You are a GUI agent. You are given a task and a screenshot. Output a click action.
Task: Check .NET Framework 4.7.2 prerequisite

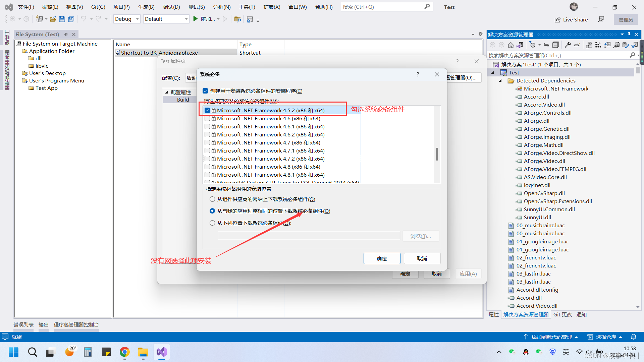(207, 159)
